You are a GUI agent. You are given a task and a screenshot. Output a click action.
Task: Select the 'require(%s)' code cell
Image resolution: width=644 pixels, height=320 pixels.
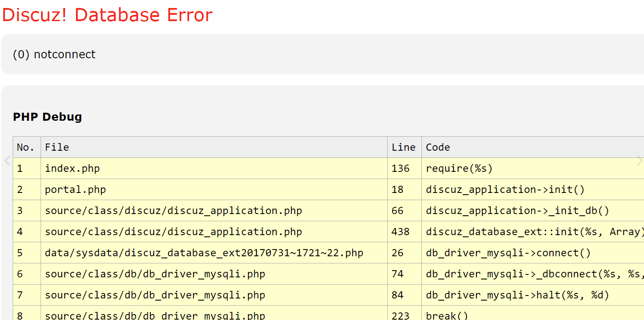tap(533, 168)
